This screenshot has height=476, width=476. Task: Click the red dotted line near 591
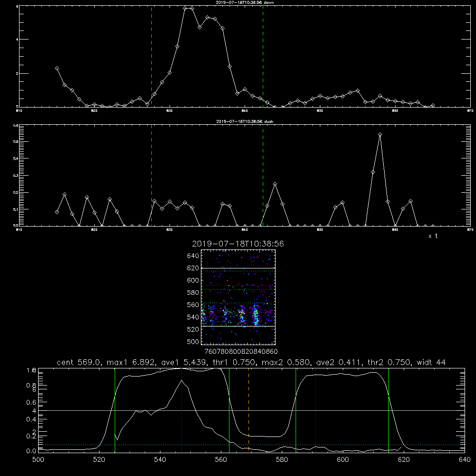316,410
